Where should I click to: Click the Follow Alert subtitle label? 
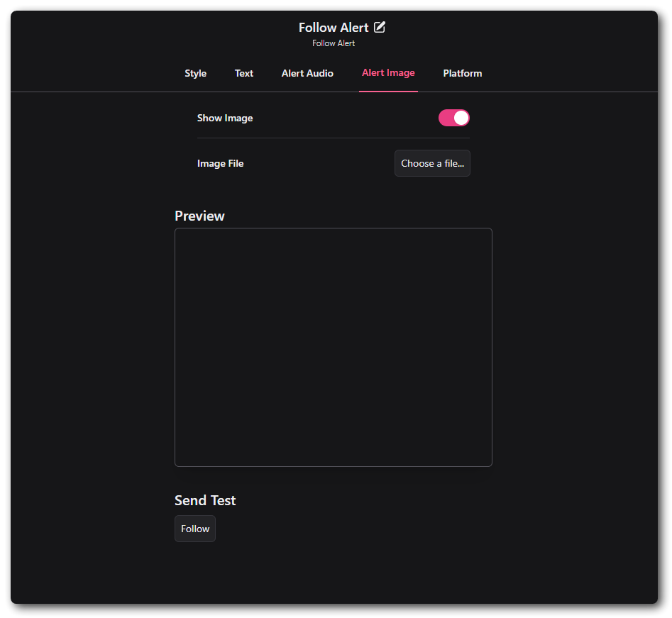click(x=333, y=43)
